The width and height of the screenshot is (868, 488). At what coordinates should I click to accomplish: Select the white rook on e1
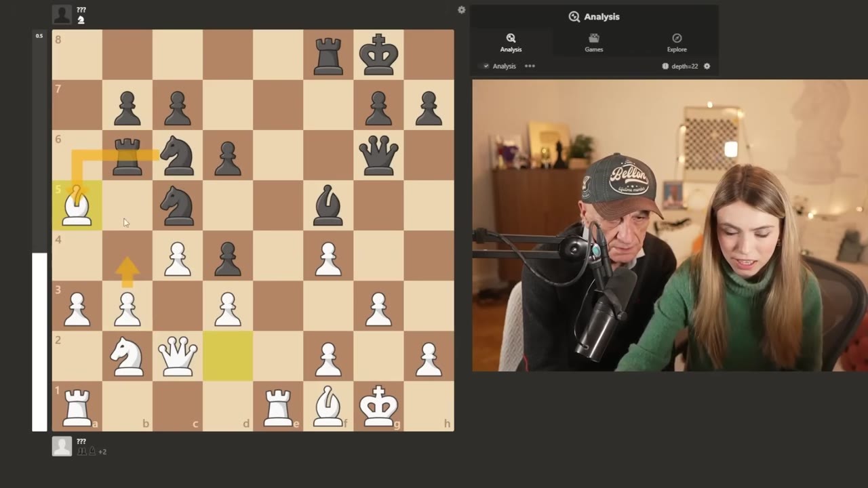point(278,406)
